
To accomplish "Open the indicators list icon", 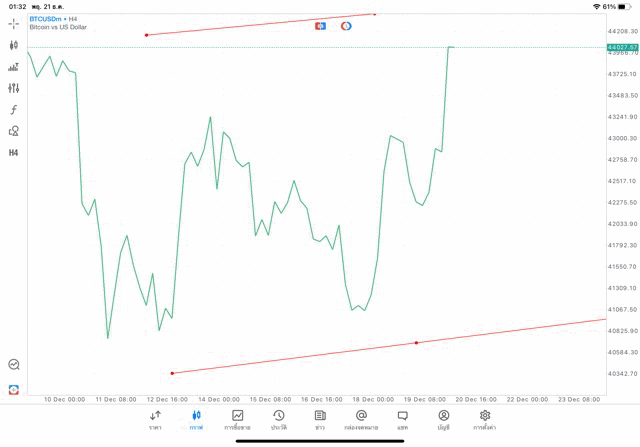I will click(x=14, y=67).
